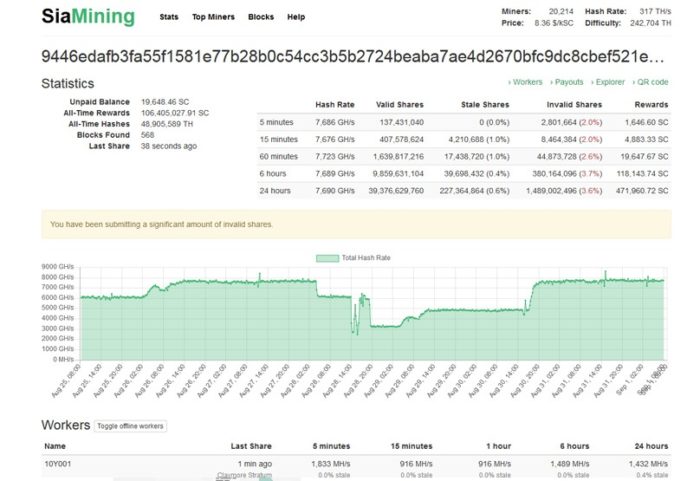The width and height of the screenshot is (700, 481).
Task: Click the Rewards column header
Action: [651, 105]
